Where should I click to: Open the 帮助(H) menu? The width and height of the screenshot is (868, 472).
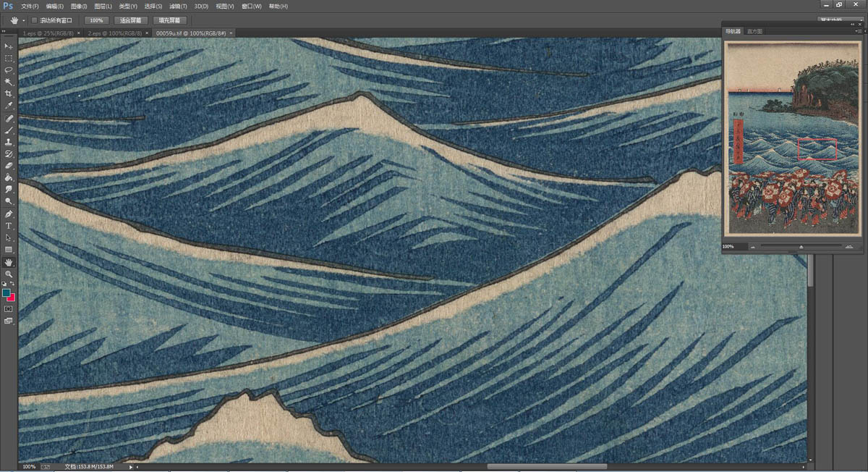tap(278, 6)
